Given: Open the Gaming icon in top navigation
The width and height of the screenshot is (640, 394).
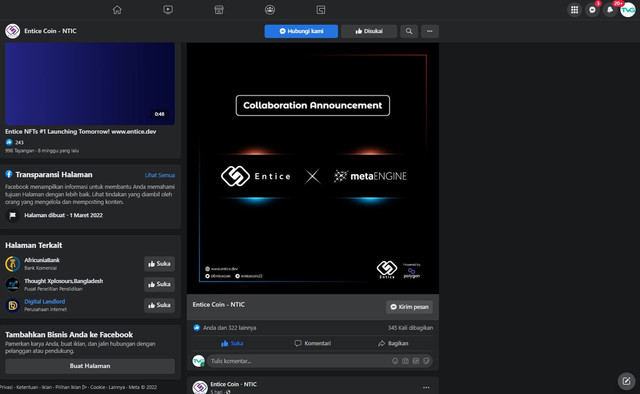Looking at the screenshot, I should point(321,10).
